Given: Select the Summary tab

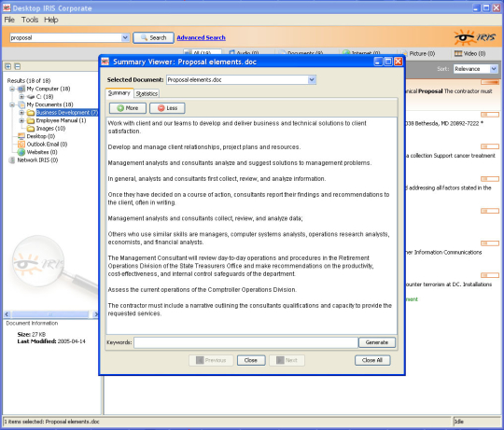Looking at the screenshot, I should (x=119, y=92).
